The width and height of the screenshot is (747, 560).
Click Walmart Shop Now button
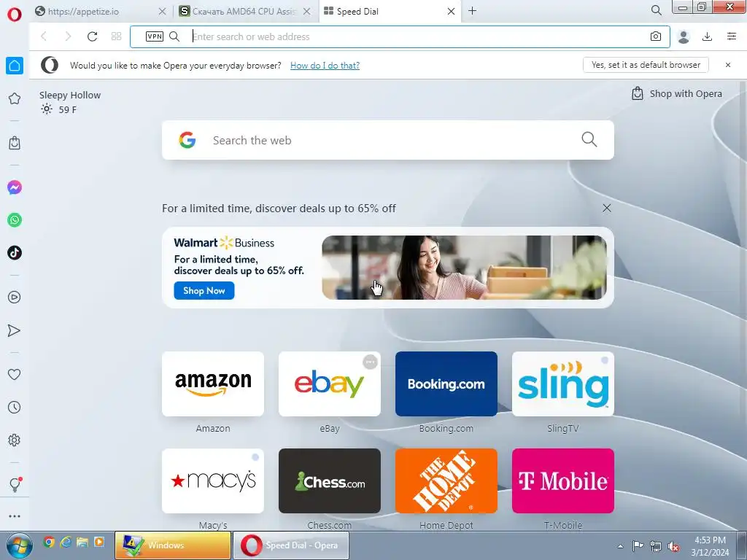click(x=204, y=290)
